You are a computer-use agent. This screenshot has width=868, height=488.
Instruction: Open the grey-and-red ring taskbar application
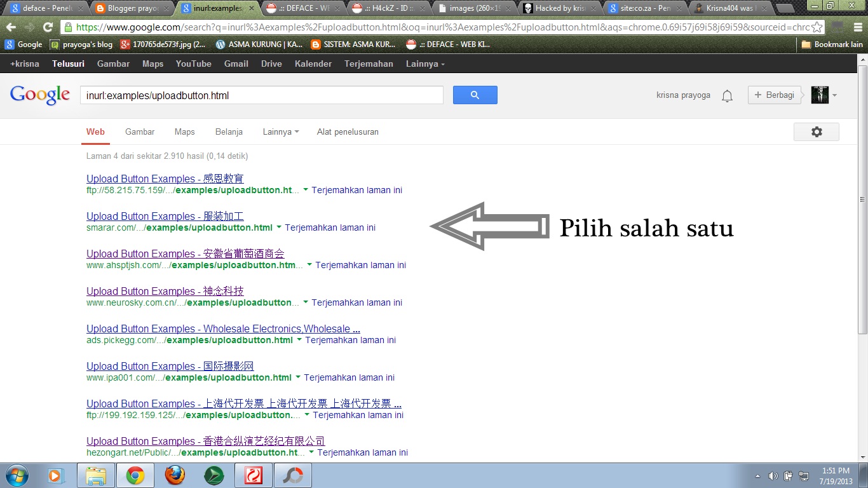292,475
